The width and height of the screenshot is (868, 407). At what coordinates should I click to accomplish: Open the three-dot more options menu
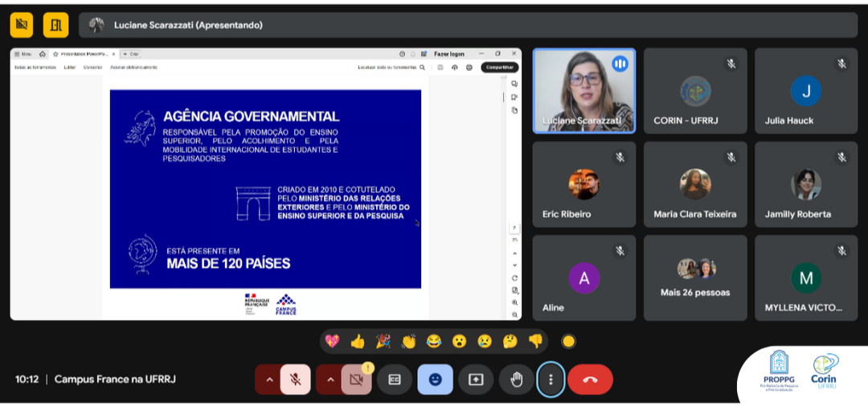pos(551,380)
